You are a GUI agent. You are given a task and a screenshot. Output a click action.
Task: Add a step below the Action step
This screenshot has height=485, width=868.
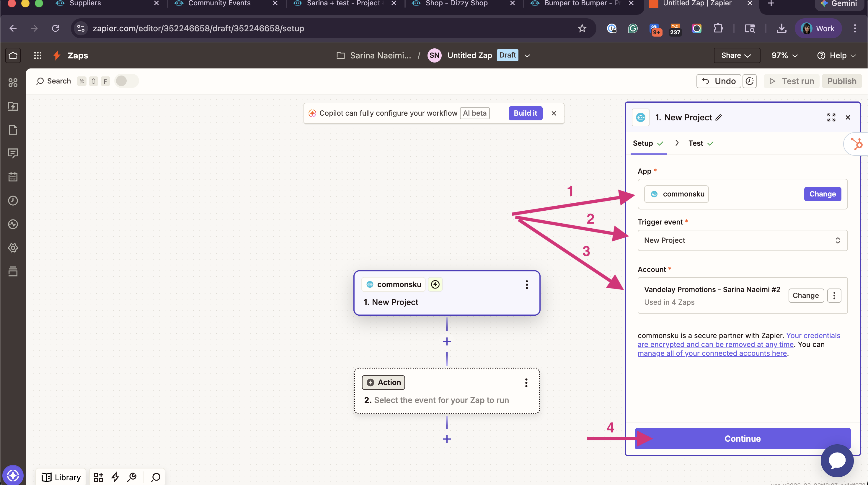(x=447, y=439)
